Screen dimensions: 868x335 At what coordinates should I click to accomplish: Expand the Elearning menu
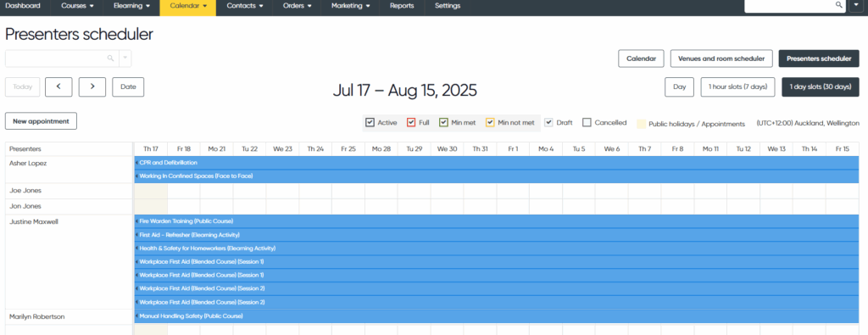click(131, 6)
